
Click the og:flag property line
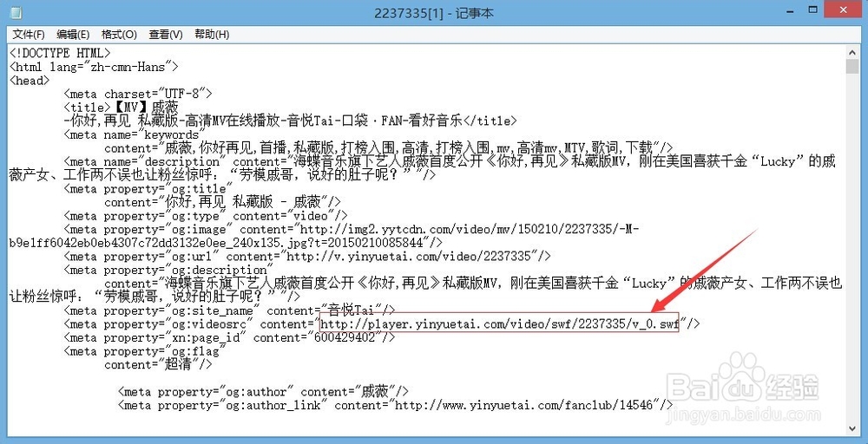pyautogui.click(x=145, y=351)
